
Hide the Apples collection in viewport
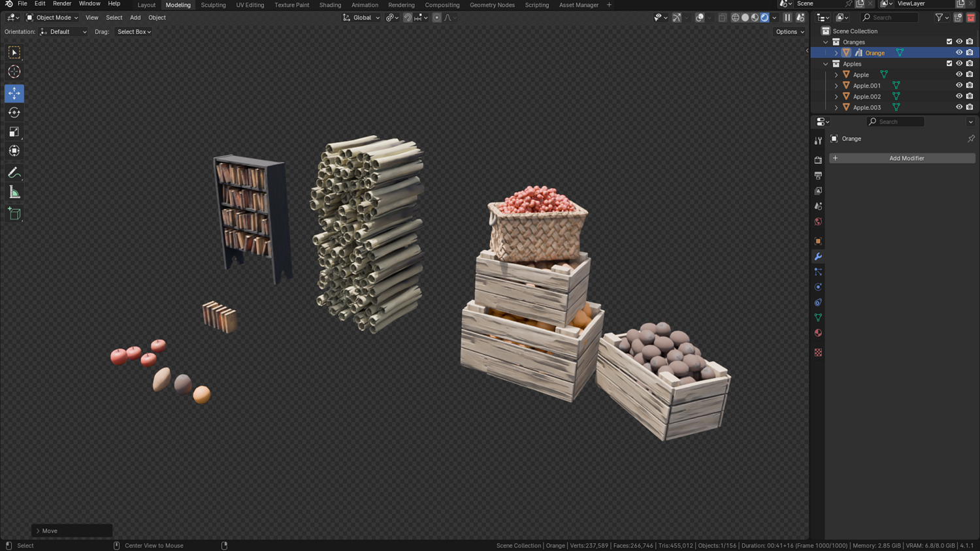pos(959,63)
